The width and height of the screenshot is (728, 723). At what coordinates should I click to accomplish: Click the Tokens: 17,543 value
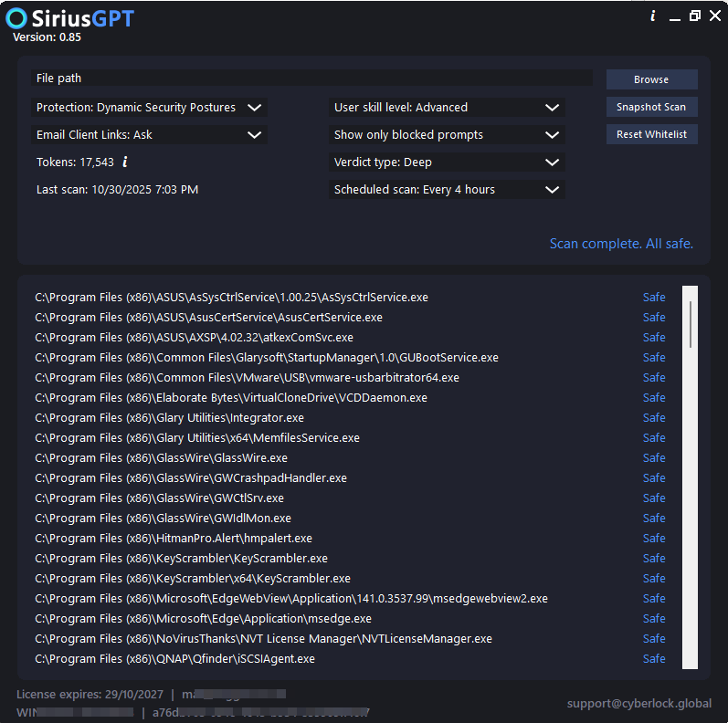tap(75, 162)
